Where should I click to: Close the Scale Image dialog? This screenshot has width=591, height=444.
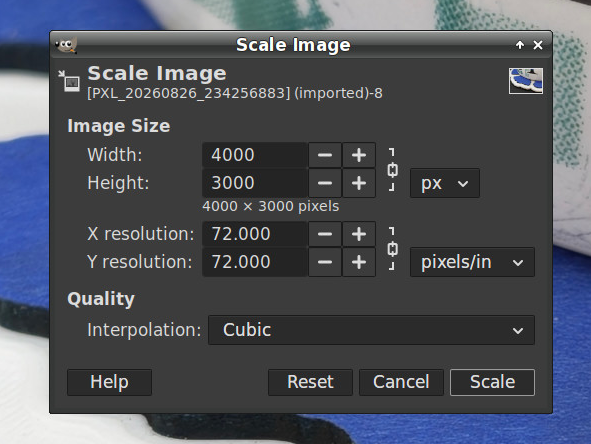coord(538,45)
